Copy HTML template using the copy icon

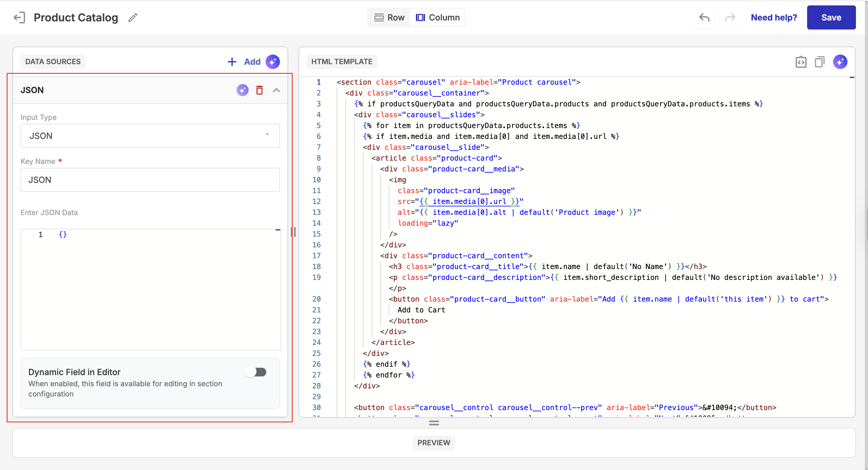(x=819, y=62)
